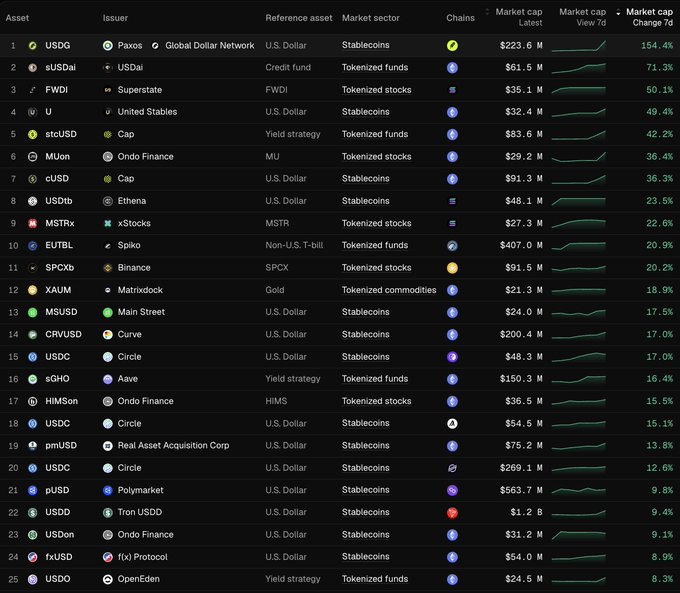680x593 pixels.
Task: Click the Reference asset column header
Action: (x=299, y=18)
